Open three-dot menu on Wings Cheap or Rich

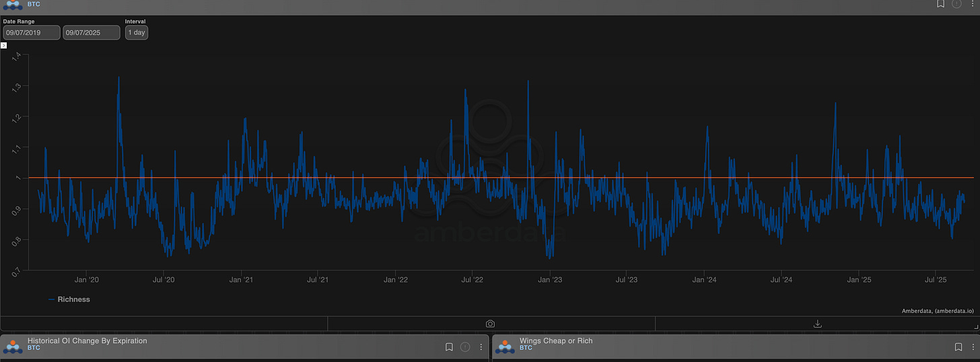point(973,347)
